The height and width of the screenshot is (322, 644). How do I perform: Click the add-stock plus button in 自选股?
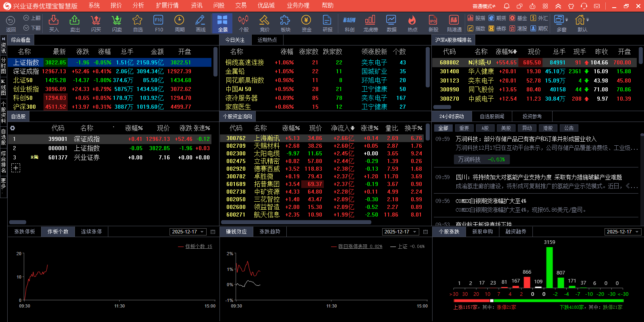[16, 168]
